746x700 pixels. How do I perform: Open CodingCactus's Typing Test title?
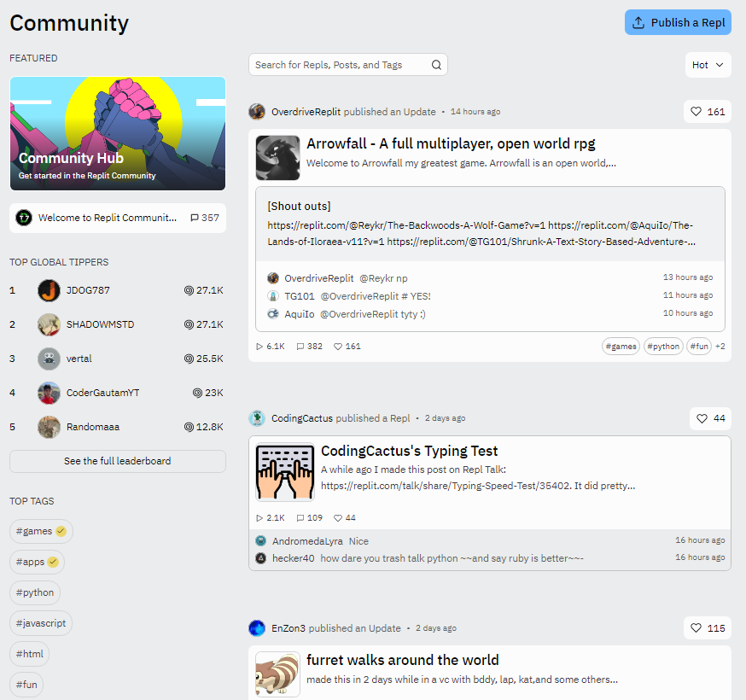click(x=409, y=451)
